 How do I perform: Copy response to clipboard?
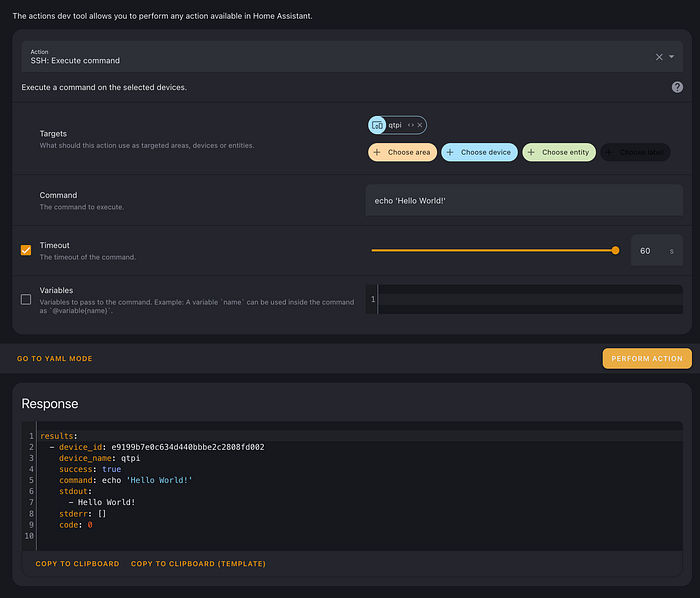tap(77, 564)
